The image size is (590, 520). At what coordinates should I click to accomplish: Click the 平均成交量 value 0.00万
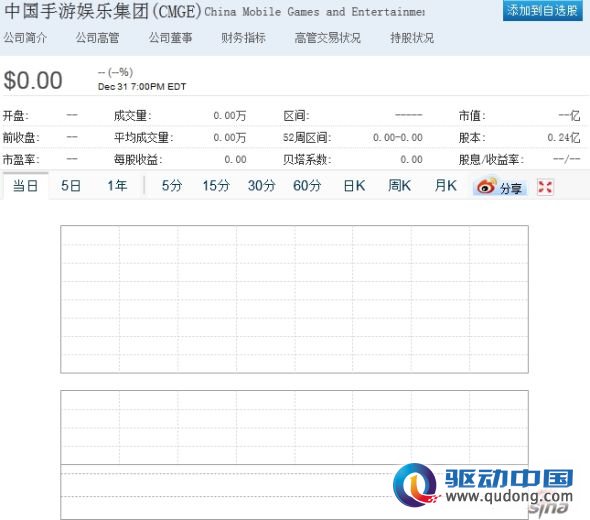point(230,138)
